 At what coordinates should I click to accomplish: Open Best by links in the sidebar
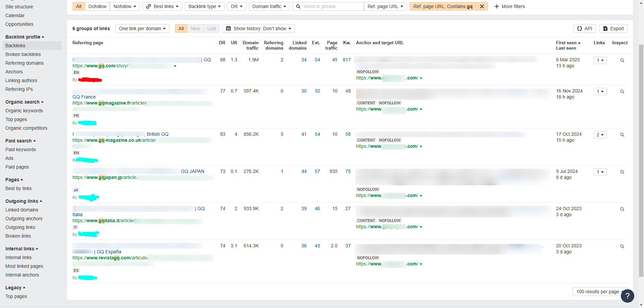[x=18, y=188]
